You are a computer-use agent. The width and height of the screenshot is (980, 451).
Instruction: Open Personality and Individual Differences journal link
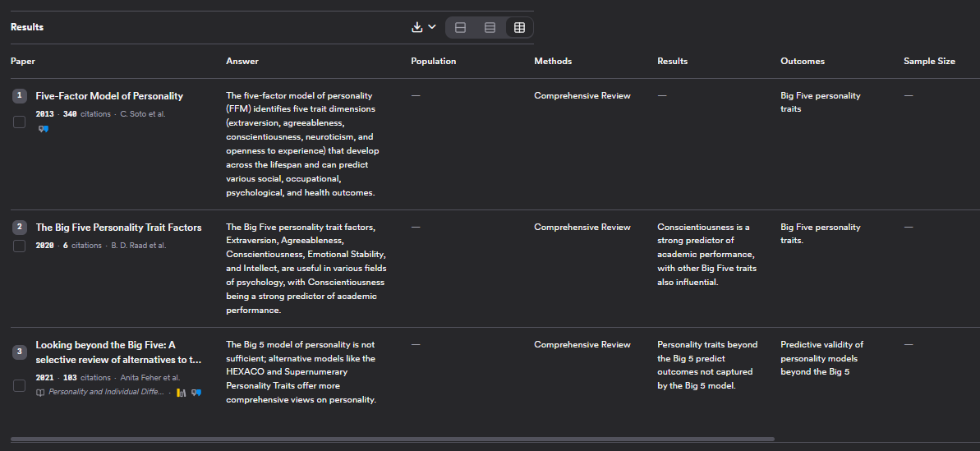(106, 393)
